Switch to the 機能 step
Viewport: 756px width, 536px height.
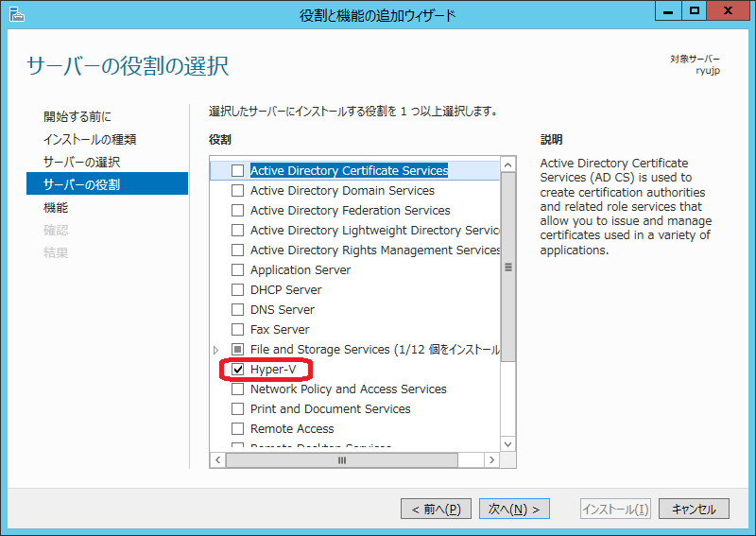pyautogui.click(x=56, y=207)
